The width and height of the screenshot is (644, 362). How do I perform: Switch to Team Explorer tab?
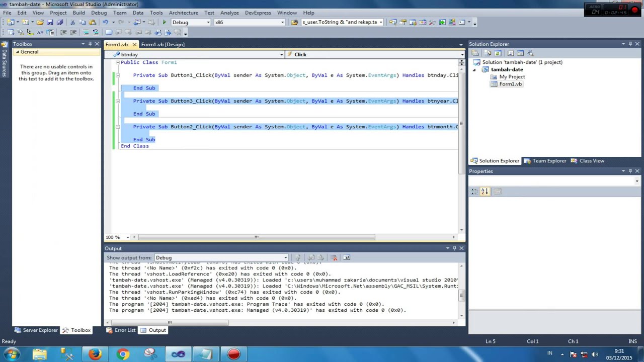click(x=545, y=161)
